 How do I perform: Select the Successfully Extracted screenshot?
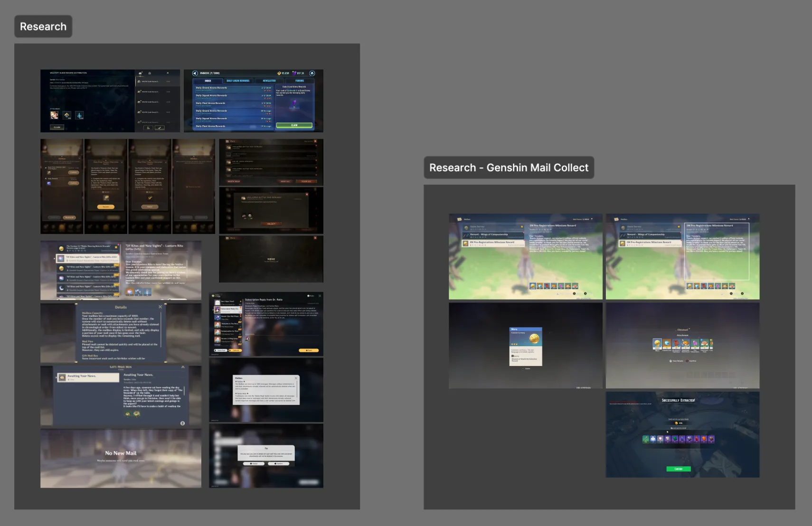pyautogui.click(x=682, y=435)
